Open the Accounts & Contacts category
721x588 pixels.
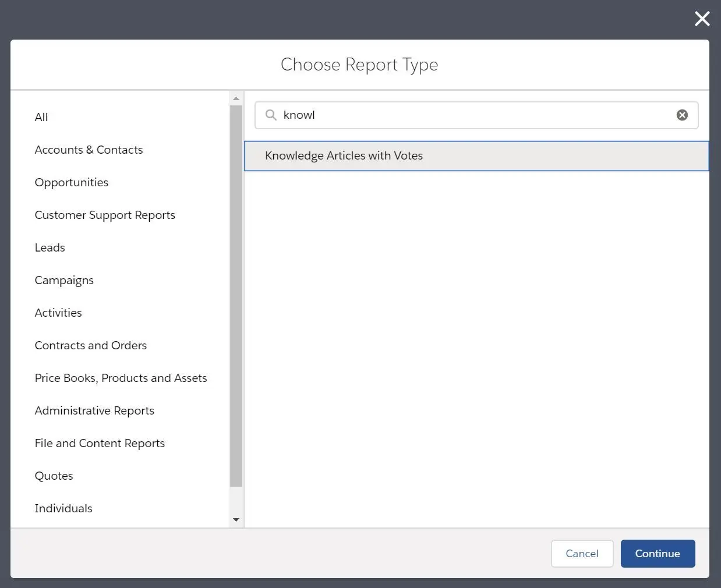[89, 150]
